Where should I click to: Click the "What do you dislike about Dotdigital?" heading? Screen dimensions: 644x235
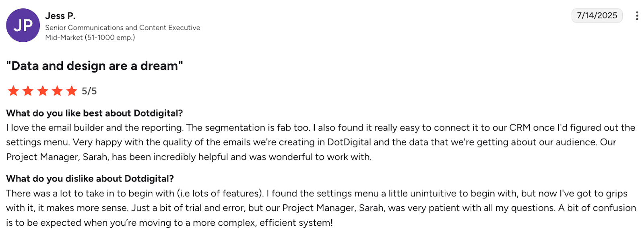(x=90, y=179)
